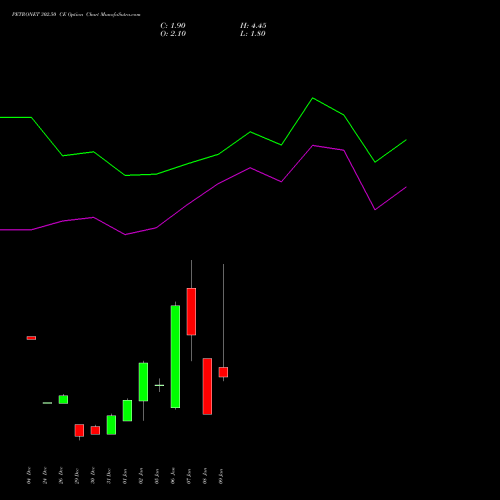Click the red candle for 29 Dec
Viewport: 500px width, 500px height.
coord(79,430)
